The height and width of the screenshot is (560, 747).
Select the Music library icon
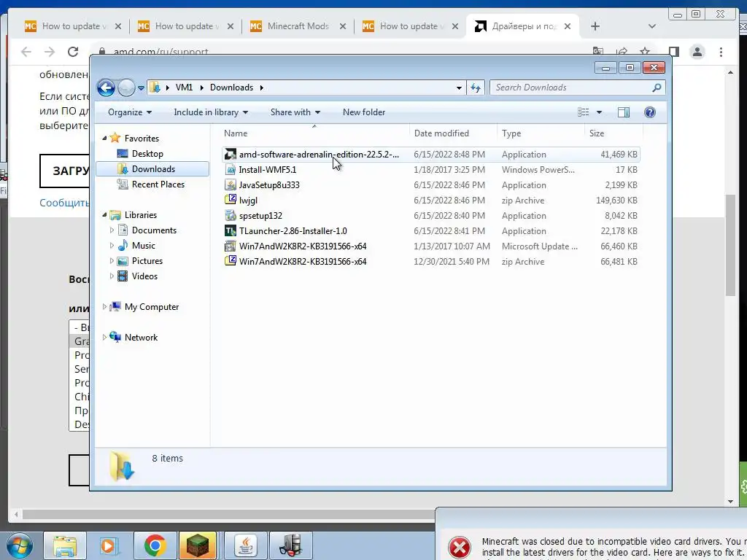tap(123, 246)
